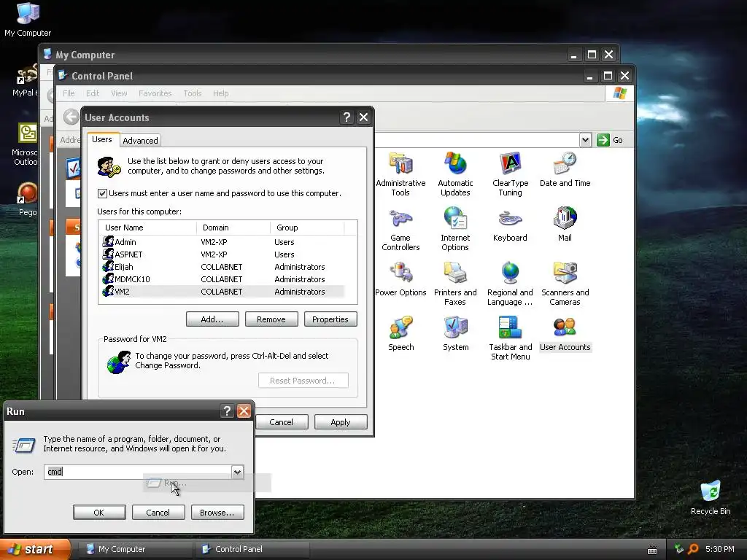This screenshot has width=747, height=560.
Task: Click the taskbar clock showing 5:30 PM
Action: click(x=719, y=549)
